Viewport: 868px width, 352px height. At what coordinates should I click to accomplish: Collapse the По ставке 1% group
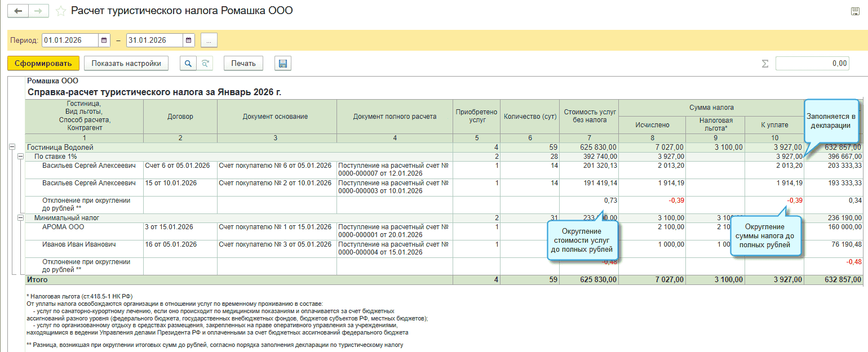(20, 156)
